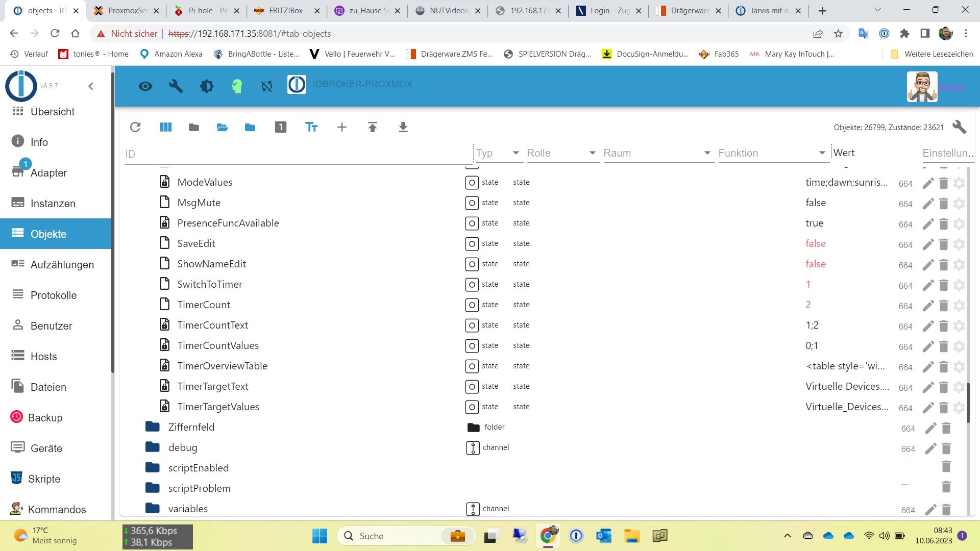980x551 pixels.
Task: Toggle expert mode with the '1' icon
Action: (280, 127)
